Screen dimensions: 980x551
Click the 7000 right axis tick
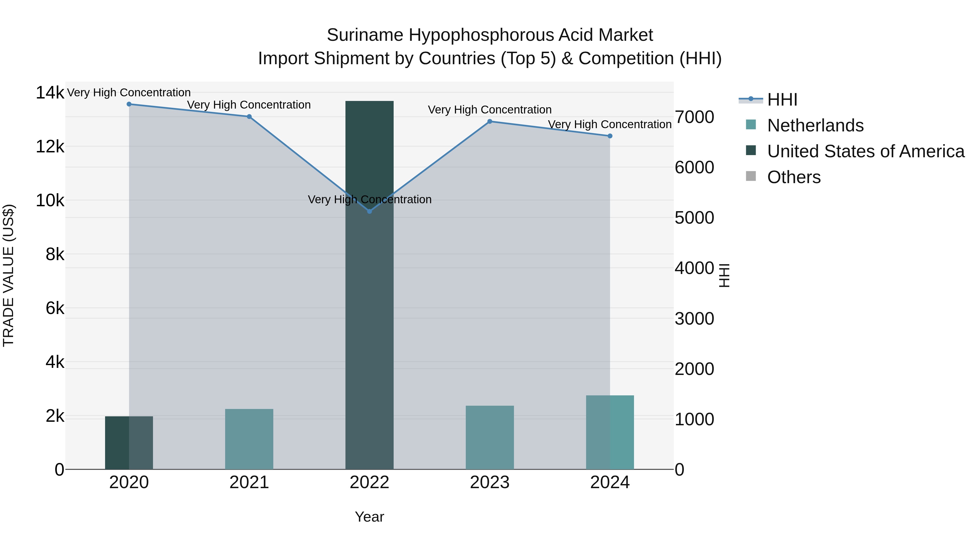click(695, 117)
